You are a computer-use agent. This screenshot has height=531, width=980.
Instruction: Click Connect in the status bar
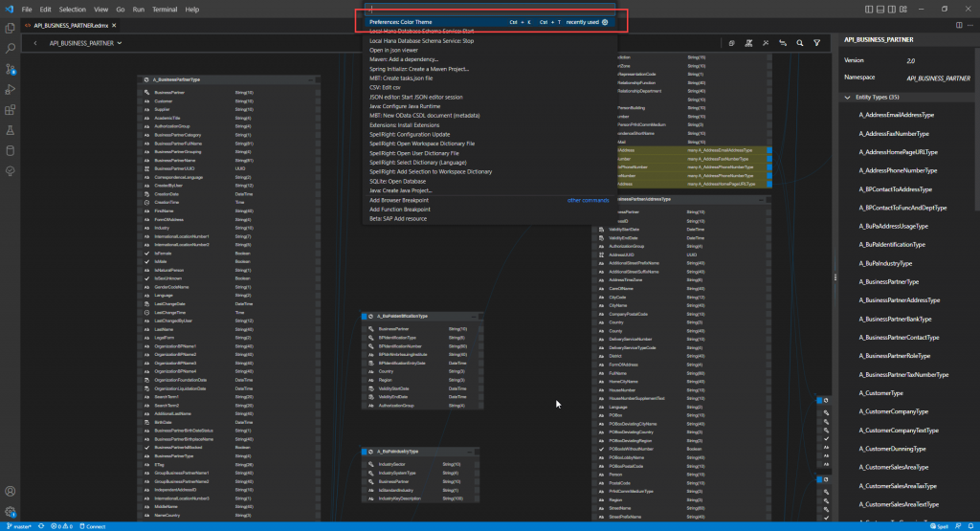coord(93,526)
